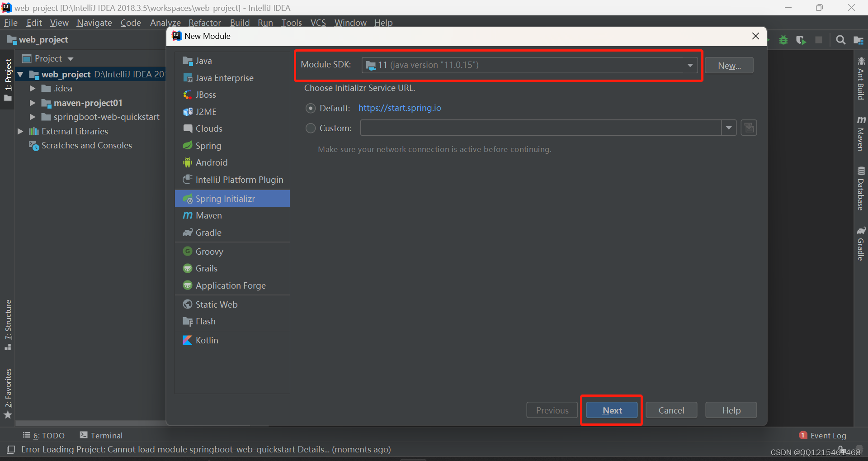Click the disabled Previous button
Screen dimensions: 868x461
[552, 410]
